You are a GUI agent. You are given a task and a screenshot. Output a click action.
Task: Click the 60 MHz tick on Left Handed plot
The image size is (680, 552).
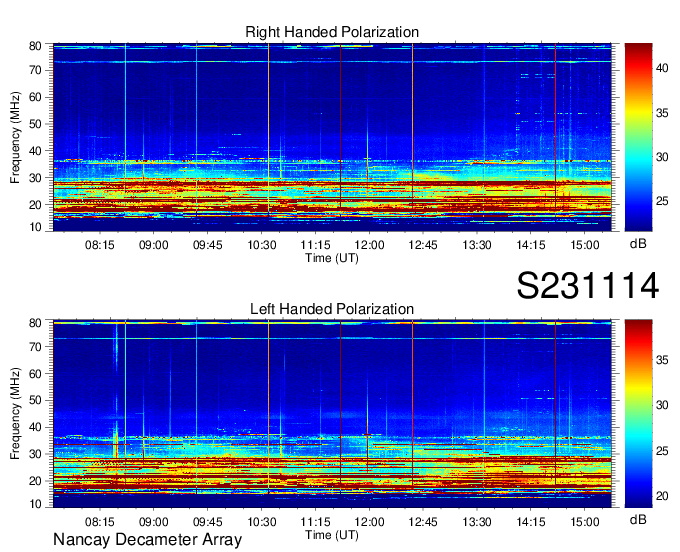[35, 374]
